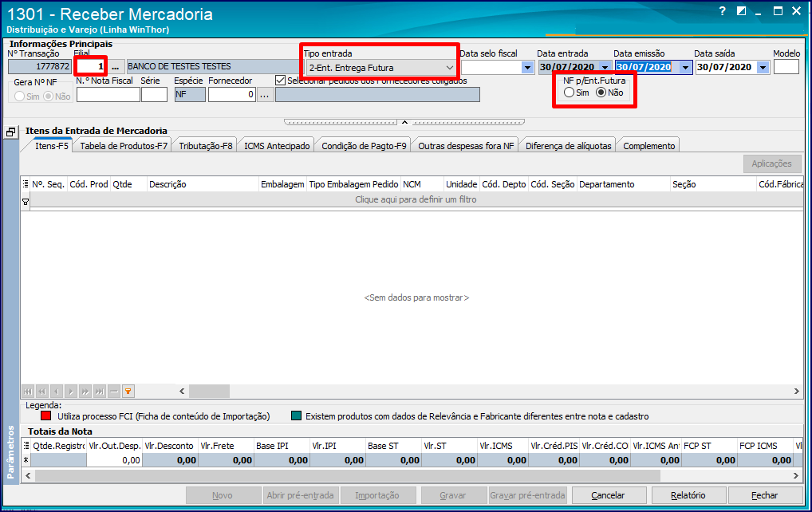
Task: Click the Fechar button
Action: click(x=765, y=495)
